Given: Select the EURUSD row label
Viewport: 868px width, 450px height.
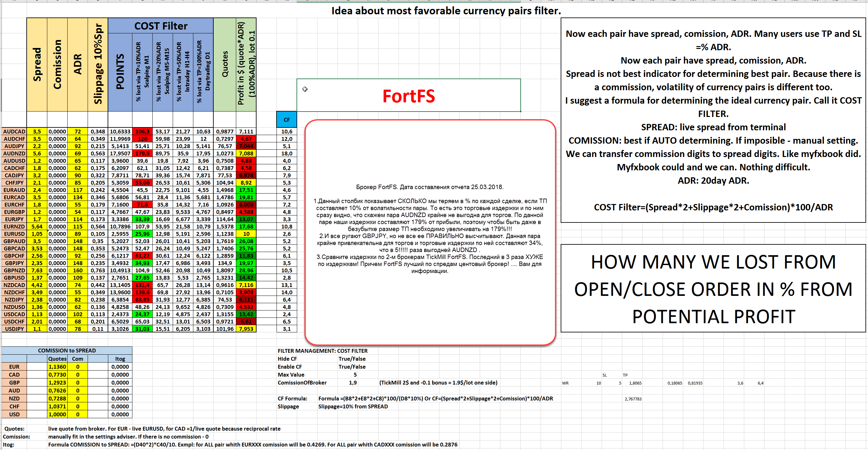Looking at the screenshot, I should coord(14,234).
